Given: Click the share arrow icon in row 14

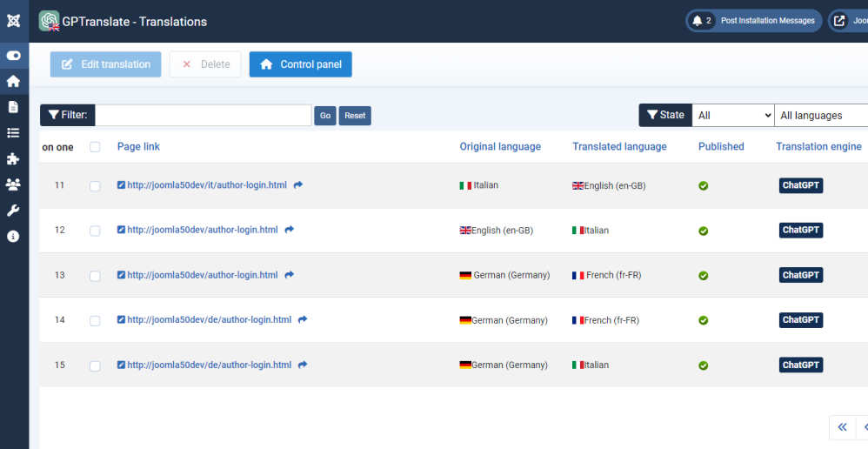Looking at the screenshot, I should pos(303,319).
